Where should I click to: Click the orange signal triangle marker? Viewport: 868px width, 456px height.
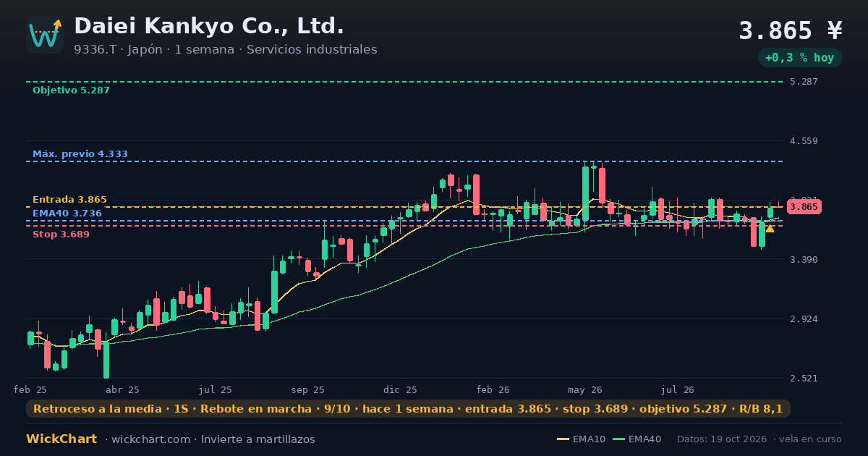770,229
